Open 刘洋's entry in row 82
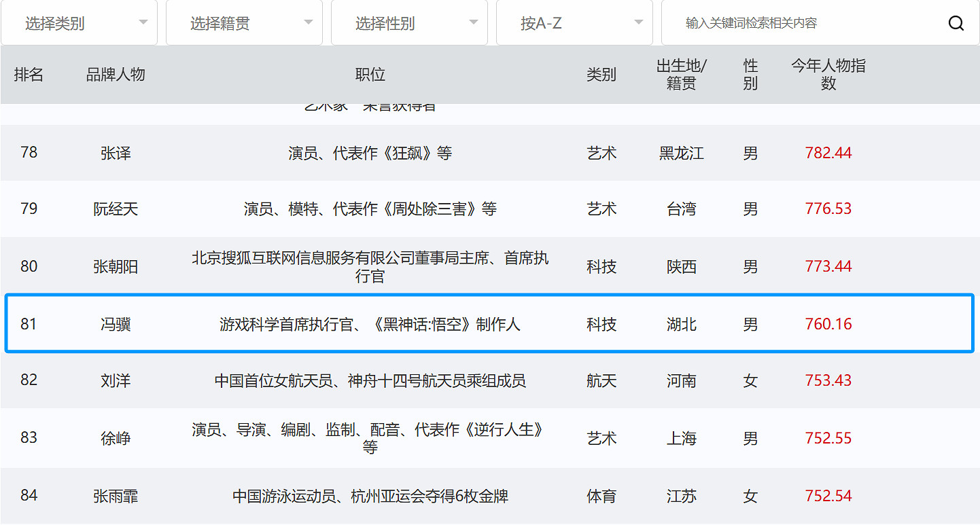This screenshot has height=525, width=980. [116, 381]
